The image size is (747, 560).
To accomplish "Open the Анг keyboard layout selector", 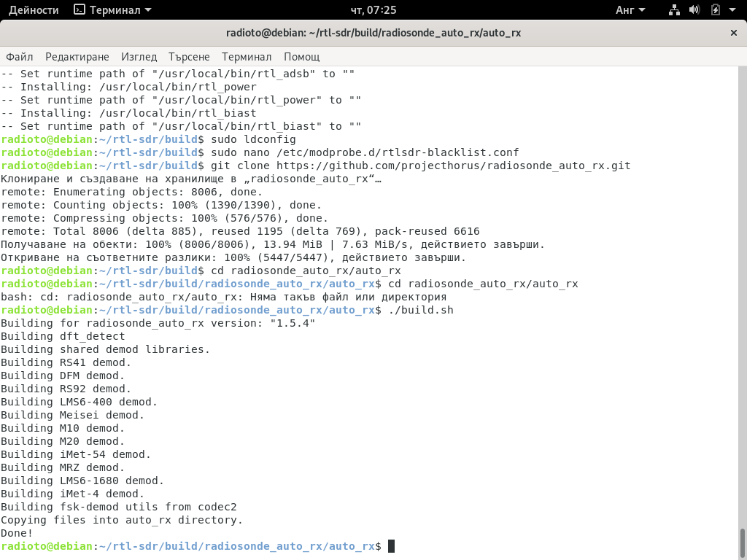I will pyautogui.click(x=630, y=10).
